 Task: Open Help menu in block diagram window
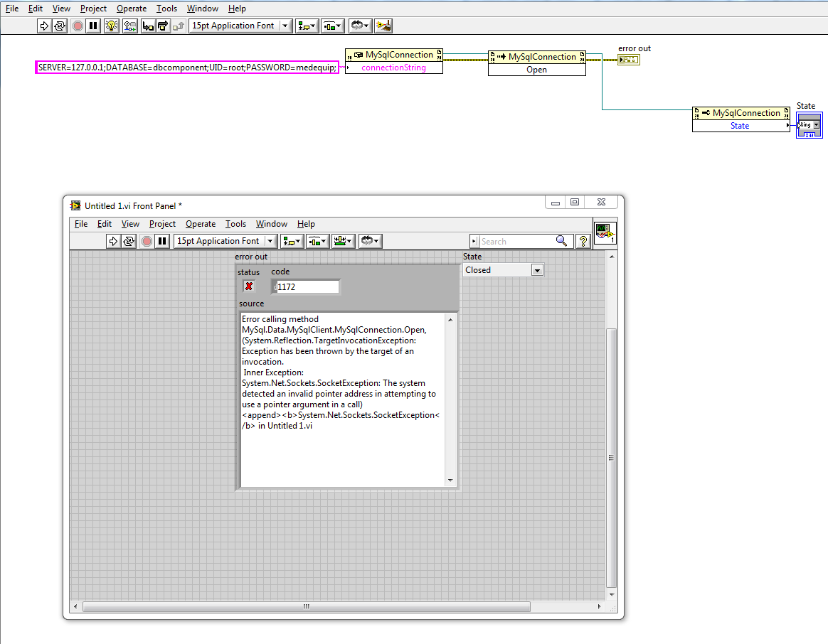click(237, 9)
